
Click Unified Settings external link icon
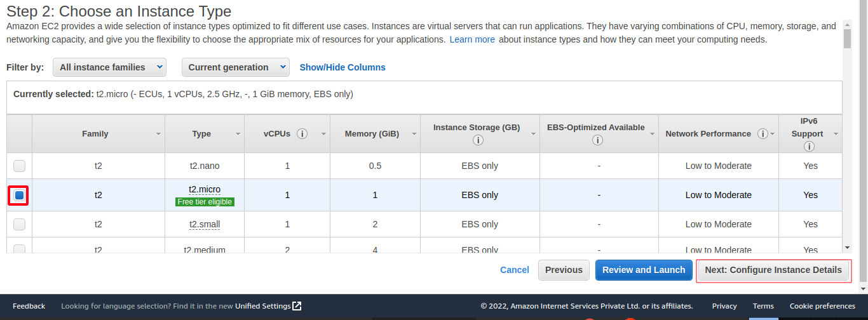297,306
